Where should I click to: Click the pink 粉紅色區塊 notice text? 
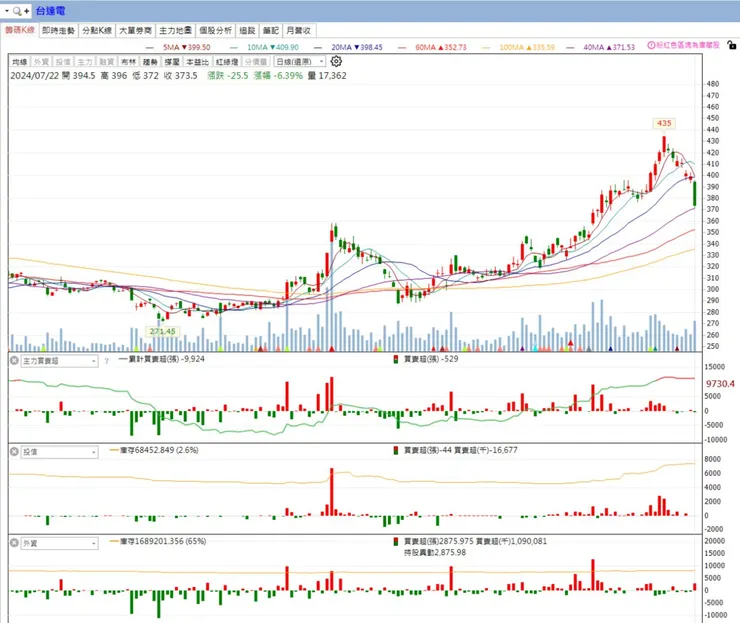point(688,45)
